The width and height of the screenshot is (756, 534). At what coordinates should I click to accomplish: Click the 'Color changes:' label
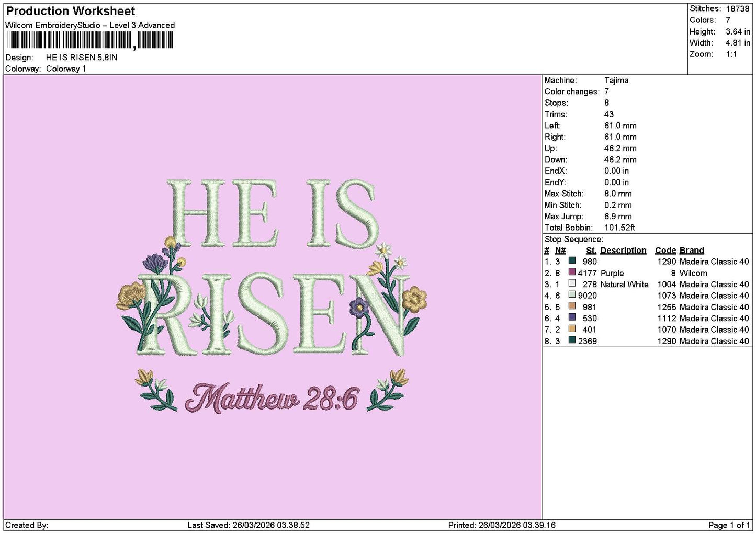pos(572,92)
